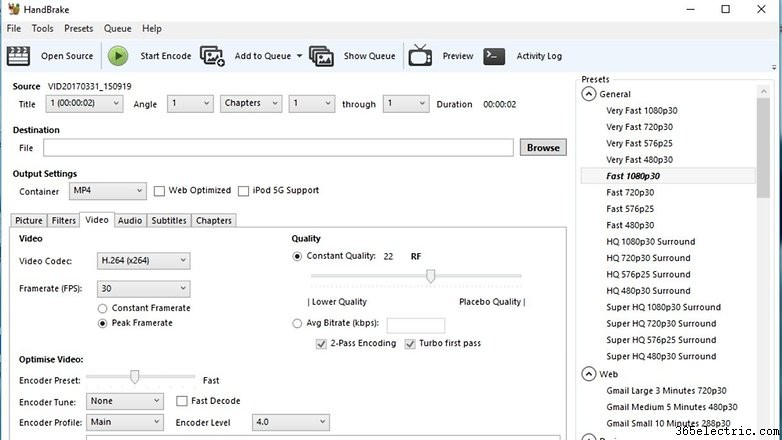This screenshot has height=440, width=782.
Task: Select the Fast 480p30 preset
Action: (x=630, y=225)
